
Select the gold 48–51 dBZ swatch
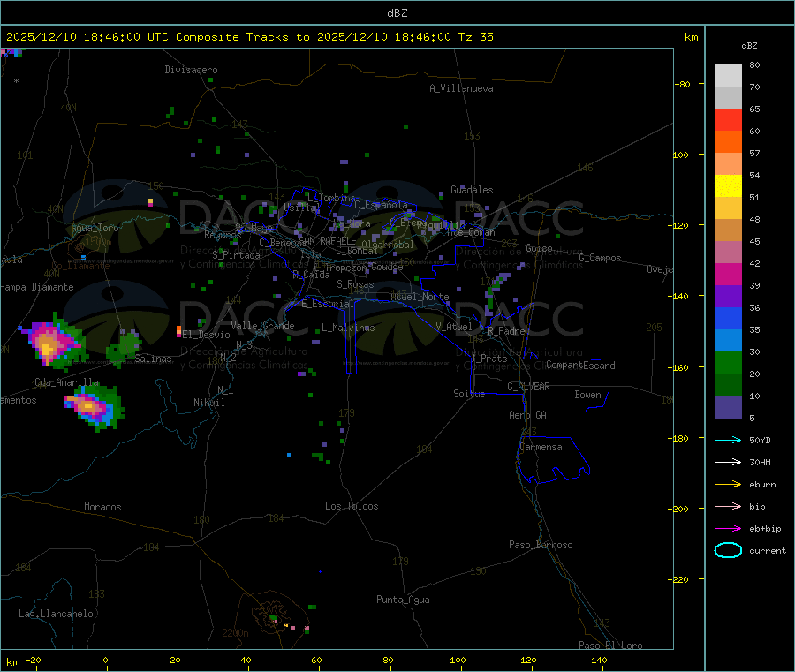click(x=728, y=208)
